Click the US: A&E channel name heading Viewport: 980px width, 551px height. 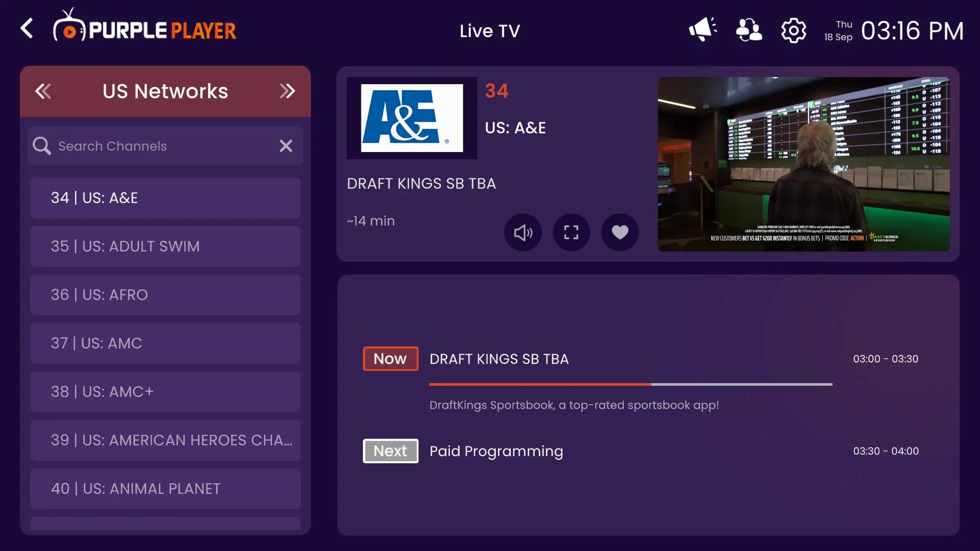516,128
